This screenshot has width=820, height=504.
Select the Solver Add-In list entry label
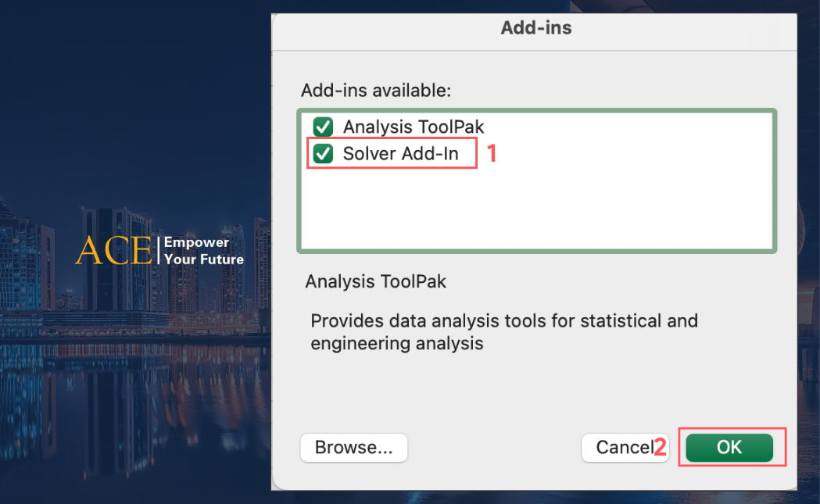pyautogui.click(x=401, y=154)
